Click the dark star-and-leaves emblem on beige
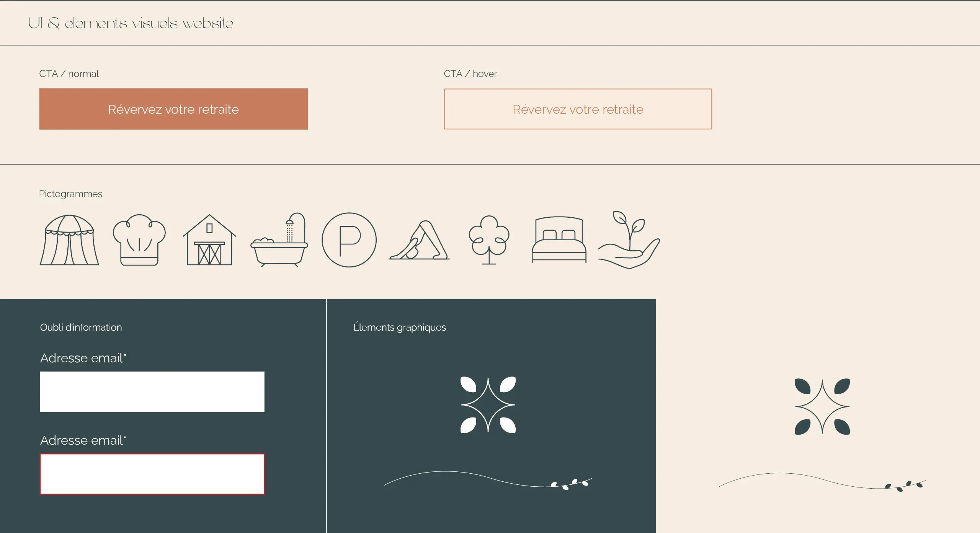This screenshot has width=980, height=533. click(822, 406)
